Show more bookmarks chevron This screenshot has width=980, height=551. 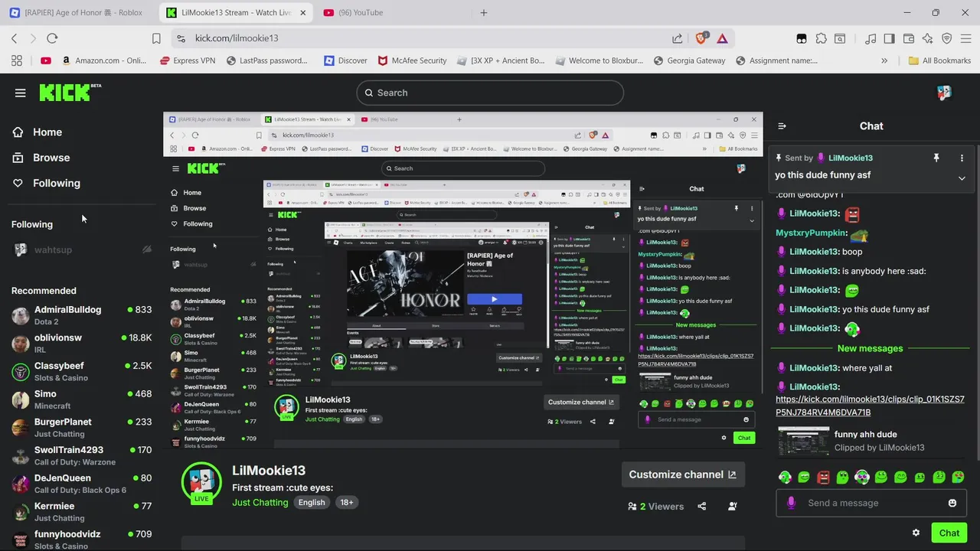(x=884, y=60)
